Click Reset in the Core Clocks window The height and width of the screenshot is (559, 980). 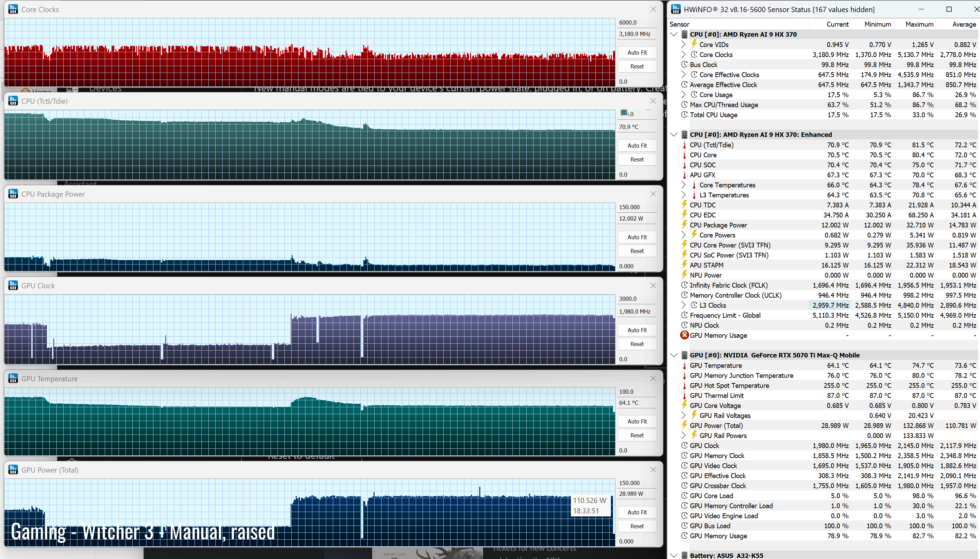pos(637,66)
